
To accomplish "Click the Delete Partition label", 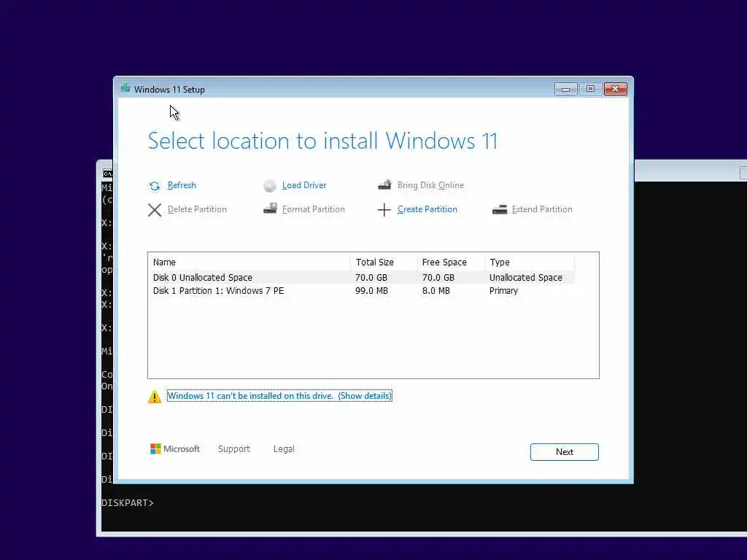I will (197, 209).
